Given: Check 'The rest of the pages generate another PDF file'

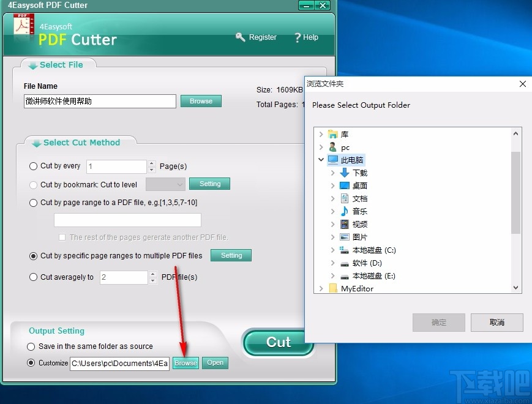Looking at the screenshot, I should pos(62,237).
